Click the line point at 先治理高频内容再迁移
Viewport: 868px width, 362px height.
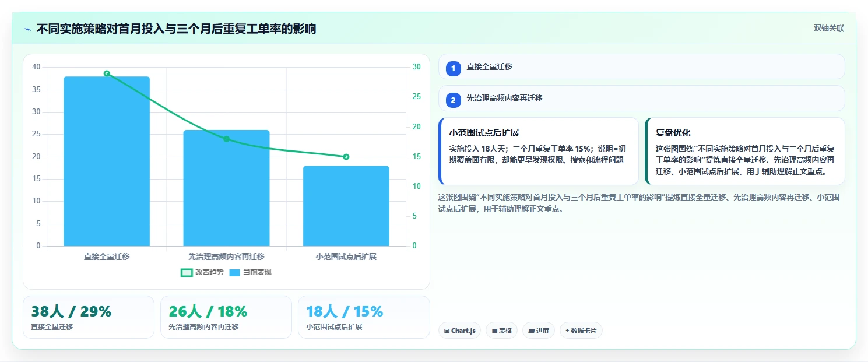tap(226, 139)
